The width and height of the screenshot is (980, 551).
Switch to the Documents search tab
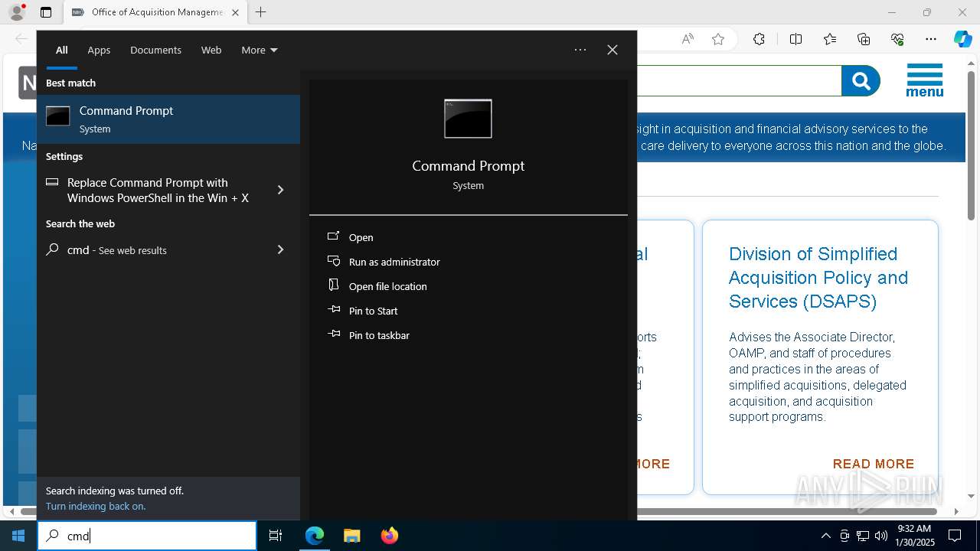[155, 50]
